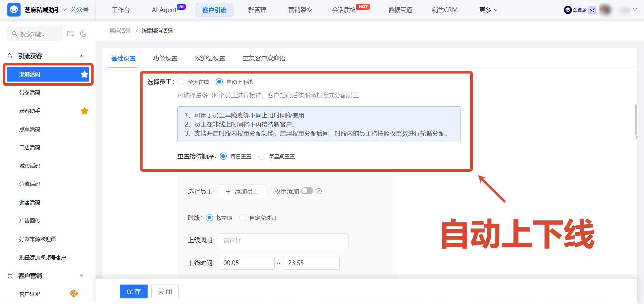The image size is (644, 304).
Task: Open 分流活码 in sidebar
Action: click(30, 184)
